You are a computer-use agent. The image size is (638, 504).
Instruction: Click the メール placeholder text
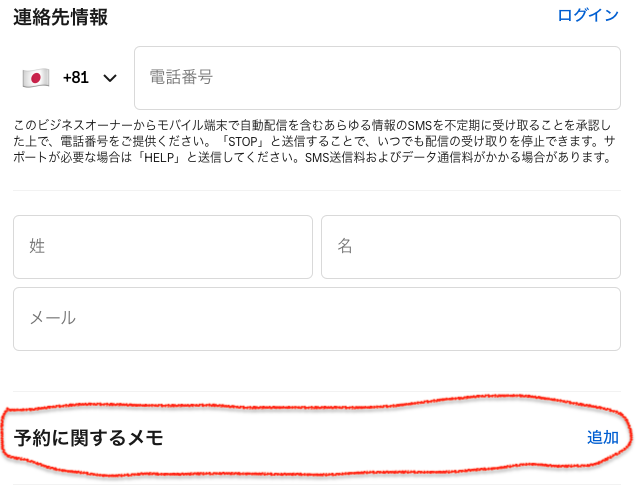(52, 318)
